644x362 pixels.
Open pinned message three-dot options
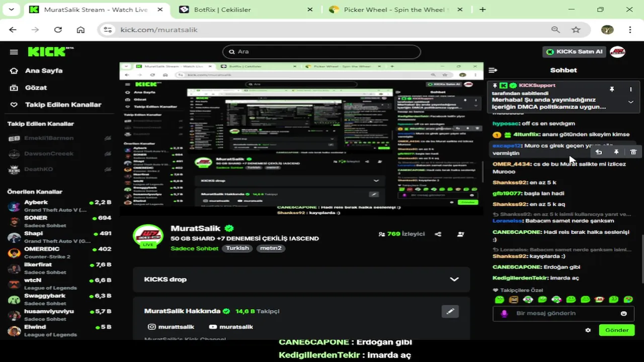[630, 89]
